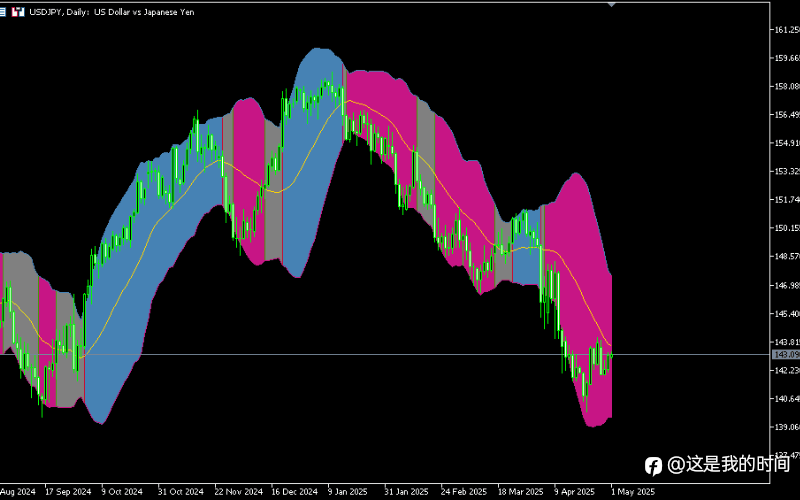Click the Facebook logo in the watermark

tap(653, 465)
